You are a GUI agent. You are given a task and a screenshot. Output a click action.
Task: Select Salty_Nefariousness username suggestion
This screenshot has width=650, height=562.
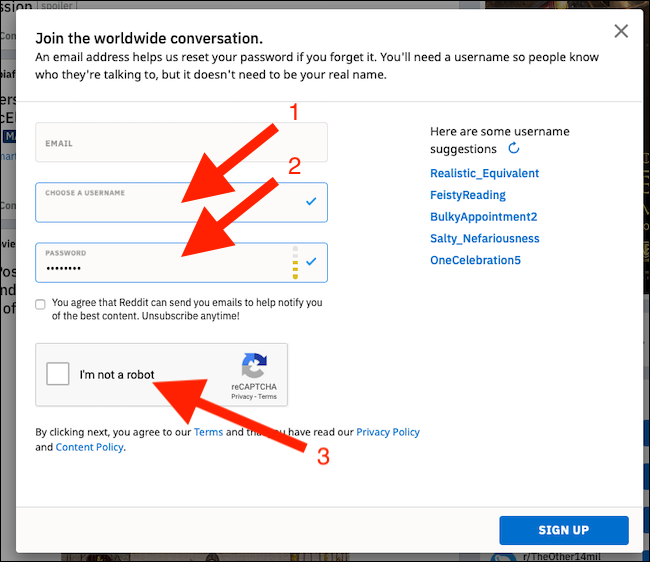tap(484, 239)
